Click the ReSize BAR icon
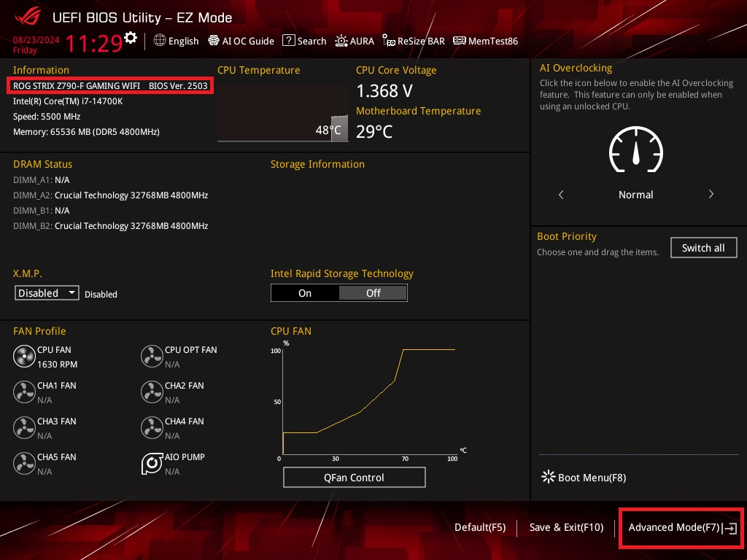Screen dimensions: 747x560 (x=389, y=41)
